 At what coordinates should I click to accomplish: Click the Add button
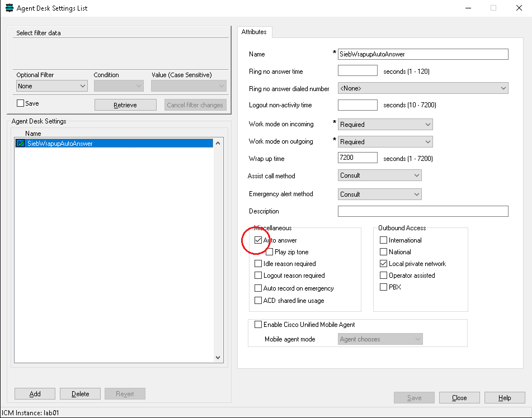[x=35, y=394]
